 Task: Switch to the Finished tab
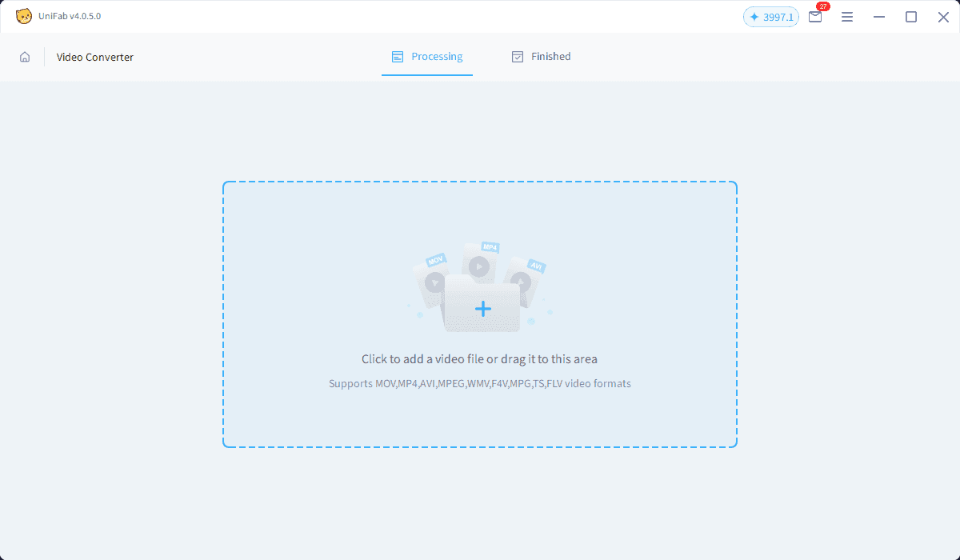pyautogui.click(x=541, y=57)
